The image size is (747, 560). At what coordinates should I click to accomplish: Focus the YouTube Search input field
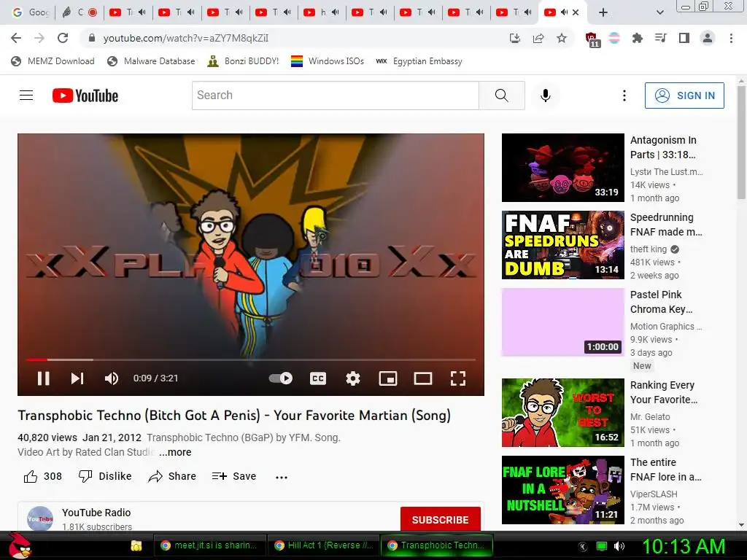[336, 96]
